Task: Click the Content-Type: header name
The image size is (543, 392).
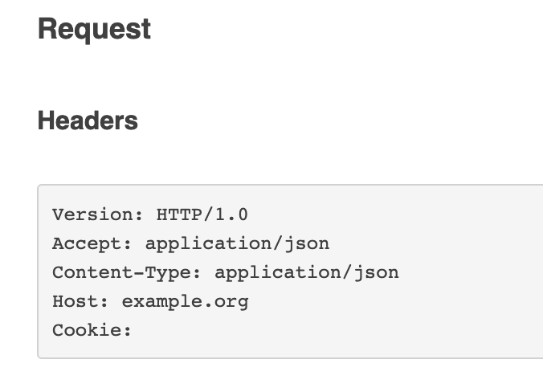Action: pyautogui.click(x=126, y=272)
